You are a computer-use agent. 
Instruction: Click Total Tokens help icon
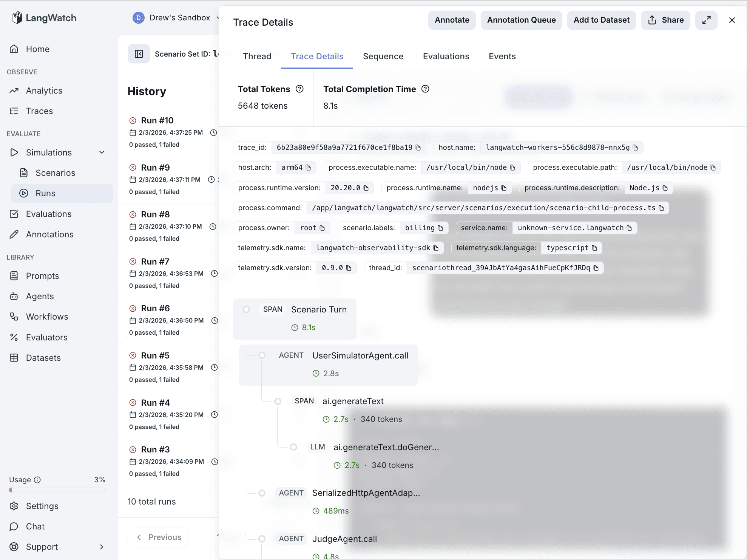(299, 89)
